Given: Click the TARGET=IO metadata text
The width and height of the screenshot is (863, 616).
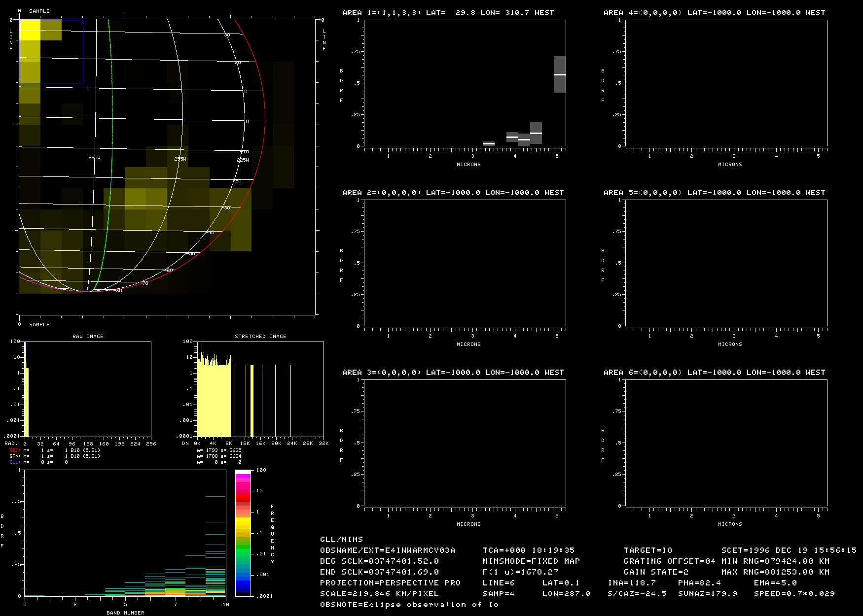Looking at the screenshot, I should click(x=647, y=550).
